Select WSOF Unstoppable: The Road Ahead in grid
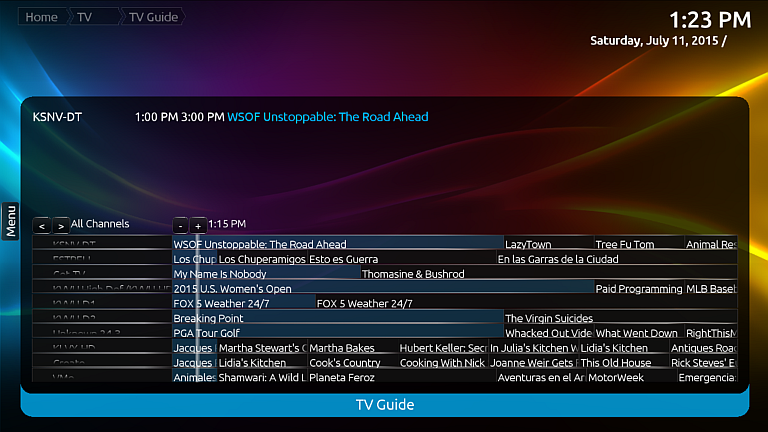This screenshot has width=768, height=432. click(x=337, y=243)
